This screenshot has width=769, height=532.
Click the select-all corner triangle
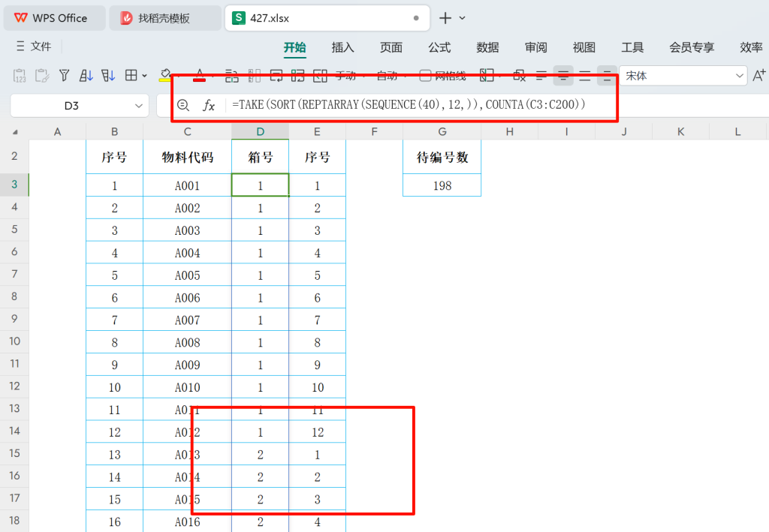coord(15,132)
